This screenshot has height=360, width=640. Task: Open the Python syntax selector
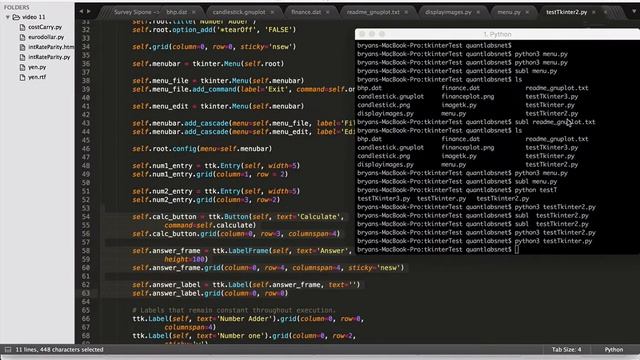[613, 349]
